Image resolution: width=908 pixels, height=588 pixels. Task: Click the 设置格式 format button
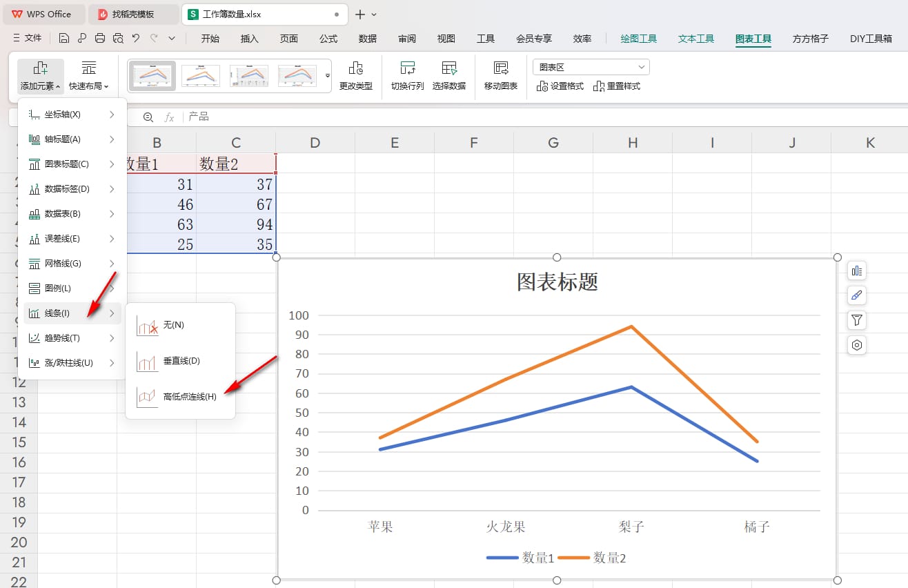(560, 86)
